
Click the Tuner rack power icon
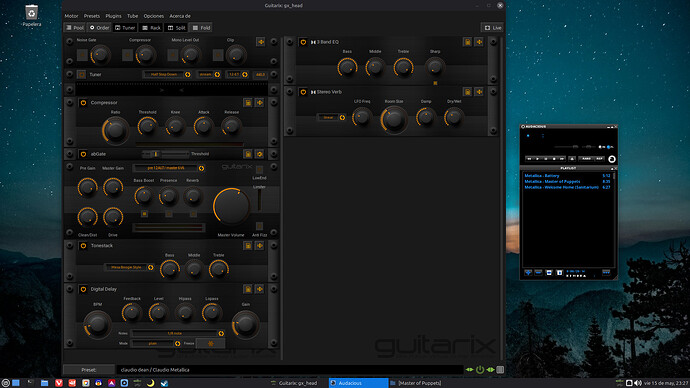pyautogui.click(x=81, y=75)
